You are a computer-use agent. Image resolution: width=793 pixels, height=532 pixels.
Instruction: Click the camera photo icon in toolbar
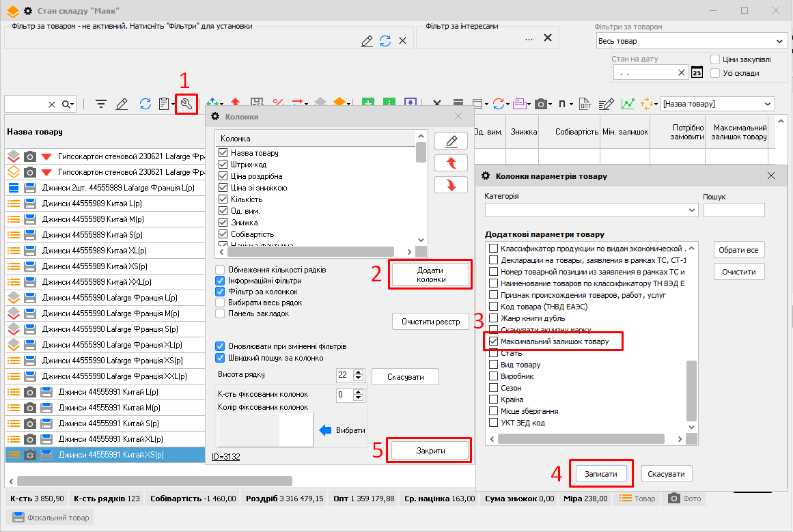541,104
